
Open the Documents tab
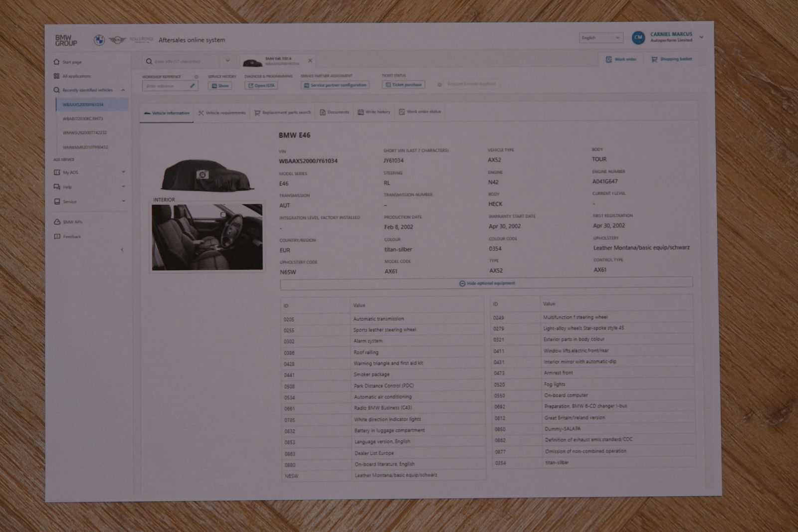pyautogui.click(x=334, y=112)
